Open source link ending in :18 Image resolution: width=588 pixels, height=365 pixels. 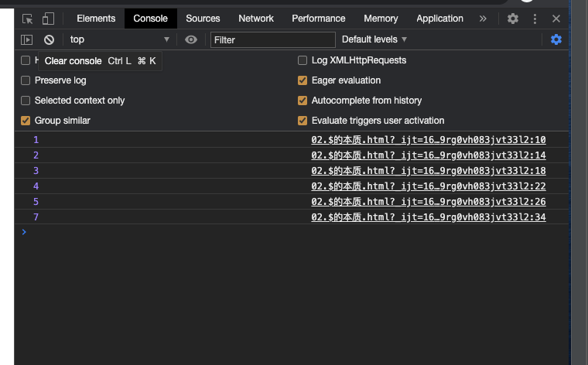click(x=429, y=170)
